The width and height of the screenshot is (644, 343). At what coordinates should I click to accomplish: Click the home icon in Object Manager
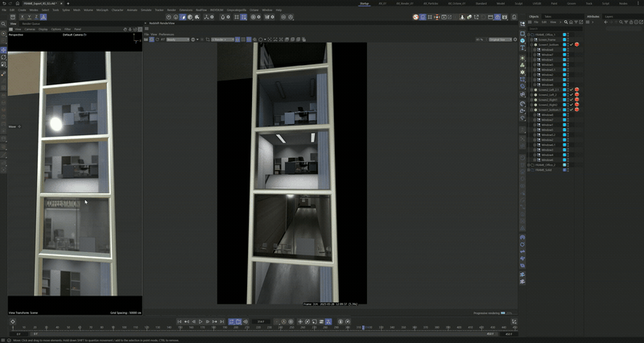571,23
